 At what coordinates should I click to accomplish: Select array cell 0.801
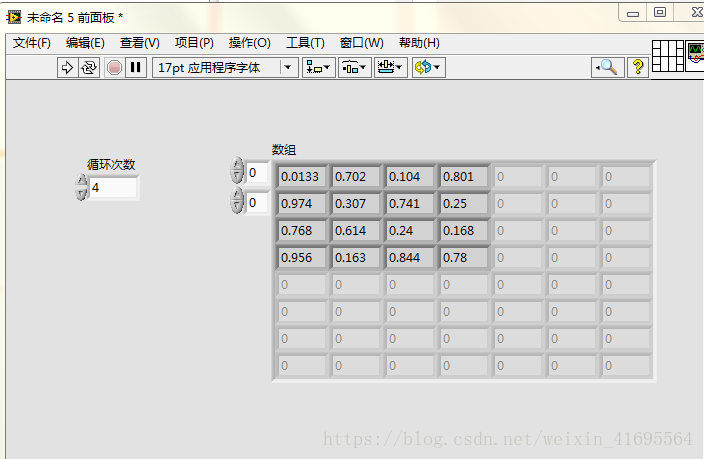(463, 177)
